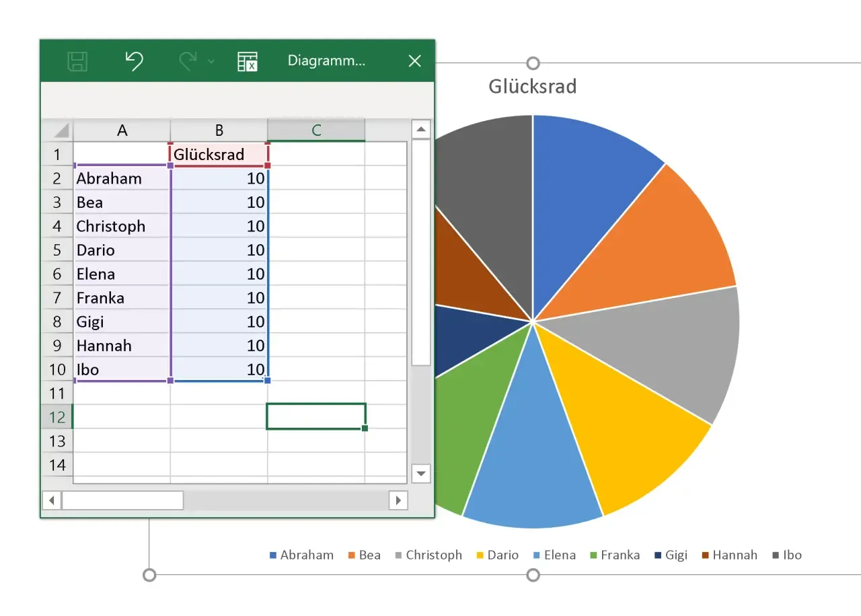Click the vertical scrollbar down arrow

pos(421,473)
